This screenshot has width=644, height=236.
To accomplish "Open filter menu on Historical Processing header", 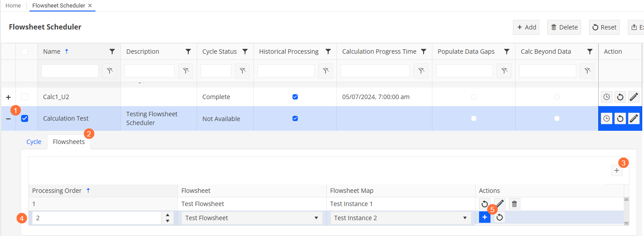I will 328,52.
